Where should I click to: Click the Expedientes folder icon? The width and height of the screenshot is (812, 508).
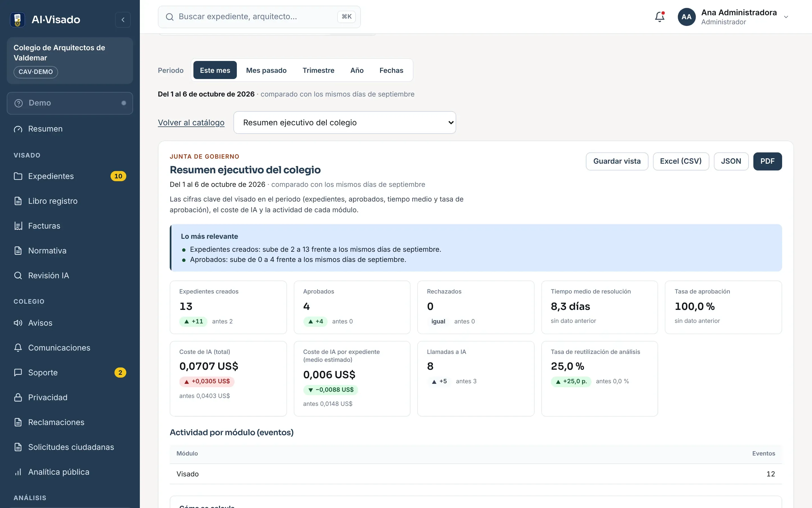18,176
